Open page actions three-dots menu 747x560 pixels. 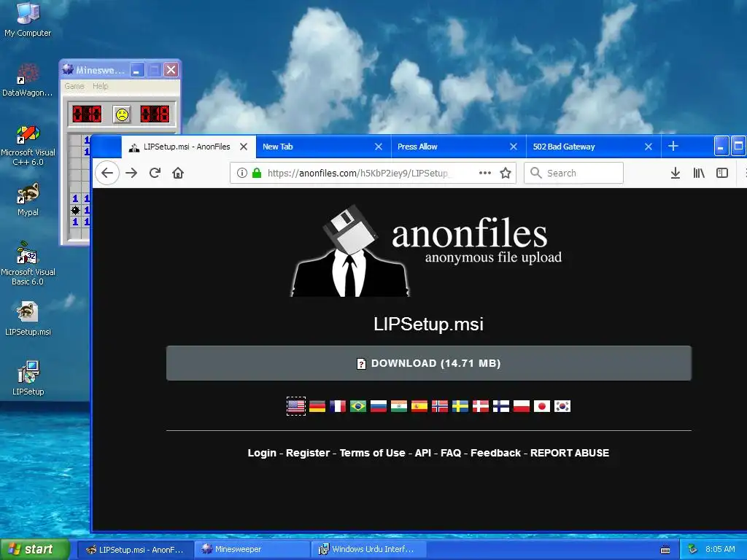(485, 173)
